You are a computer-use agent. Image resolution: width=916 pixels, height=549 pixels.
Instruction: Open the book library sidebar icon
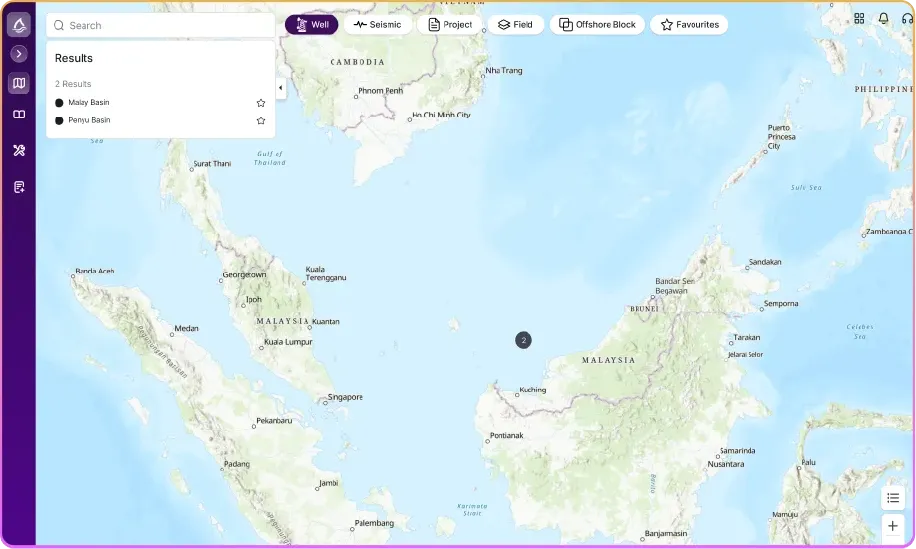18,115
